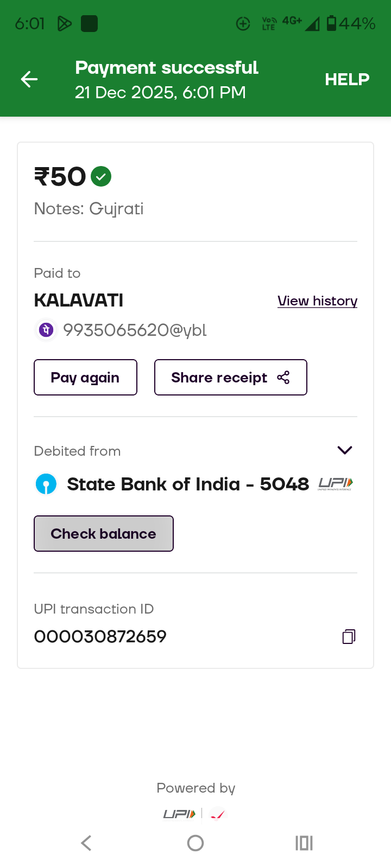Tap the UPI logo under Powered by

(179, 814)
